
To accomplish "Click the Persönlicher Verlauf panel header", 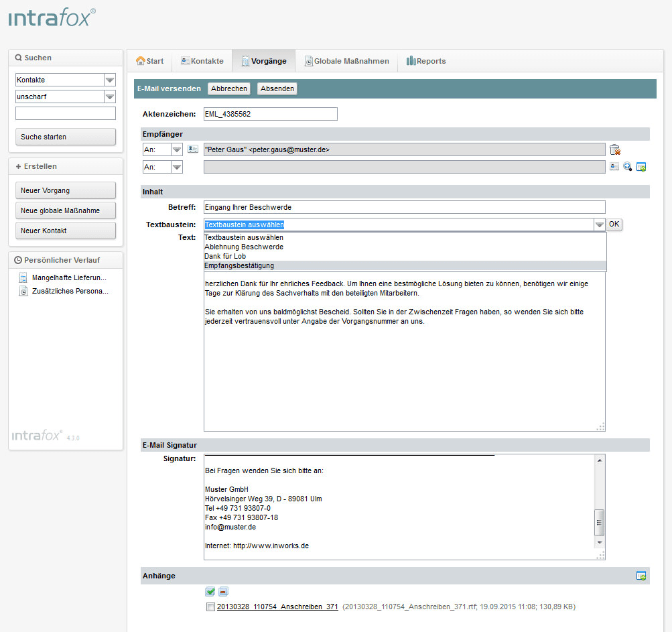I will click(66, 260).
